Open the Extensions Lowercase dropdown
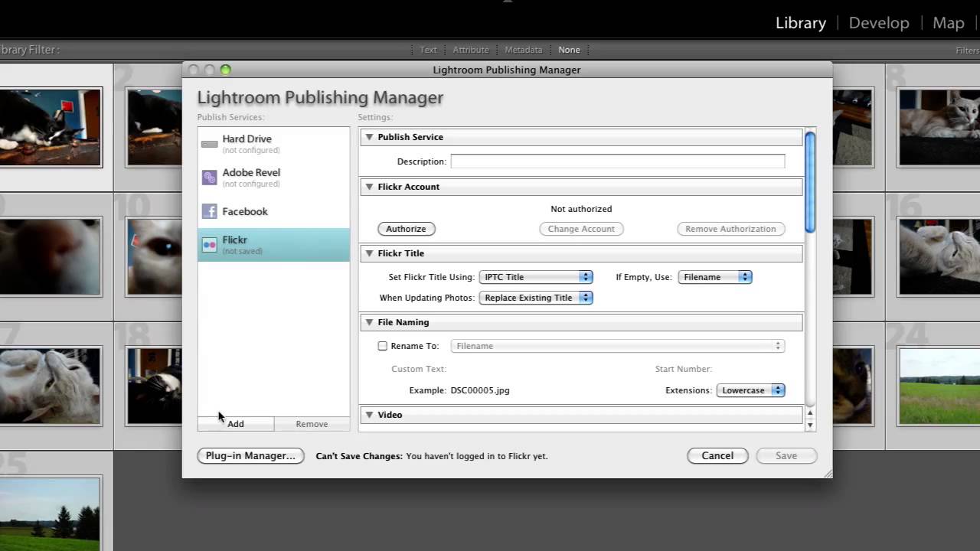 pyautogui.click(x=750, y=390)
